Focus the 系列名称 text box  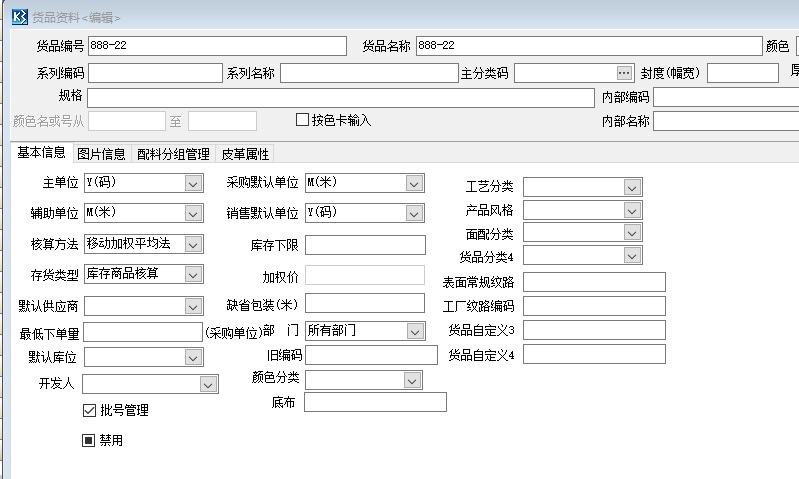[369, 73]
